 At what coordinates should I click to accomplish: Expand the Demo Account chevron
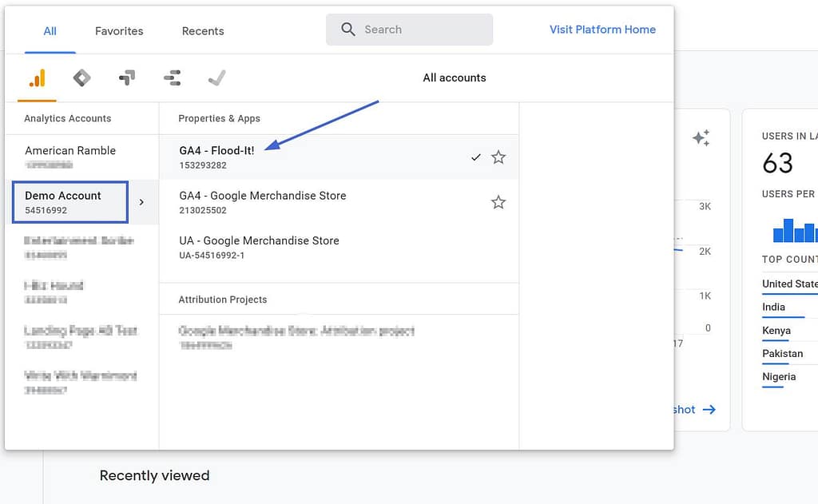coord(141,202)
